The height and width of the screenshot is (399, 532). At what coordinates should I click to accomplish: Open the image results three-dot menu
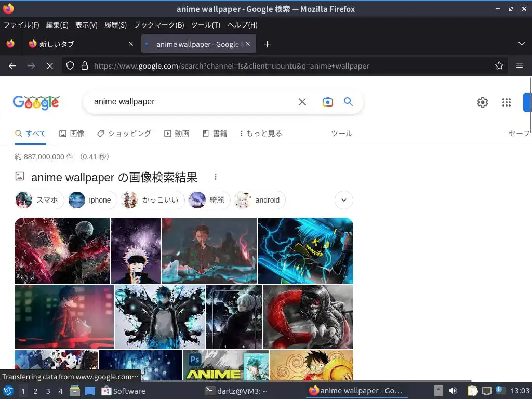click(x=216, y=177)
